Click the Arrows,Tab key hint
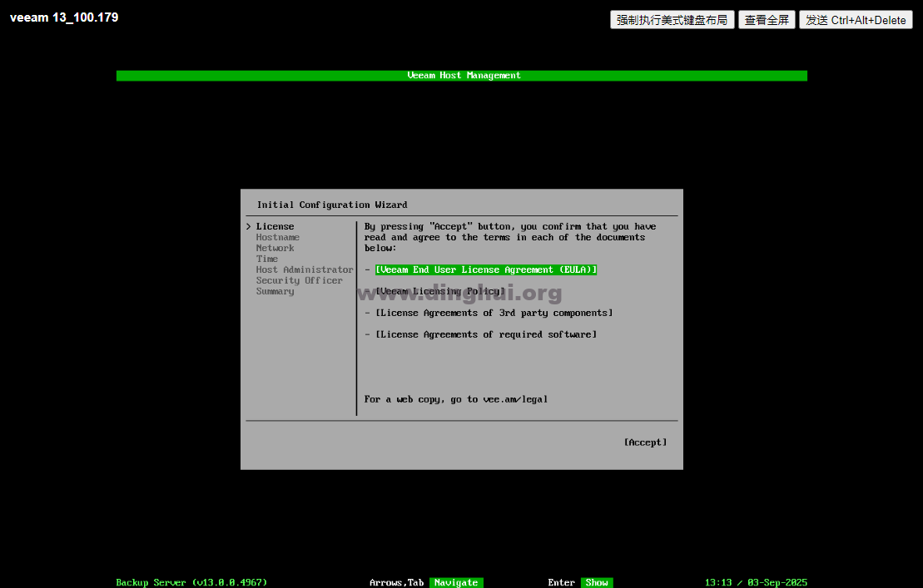This screenshot has height=588, width=923. (x=397, y=582)
